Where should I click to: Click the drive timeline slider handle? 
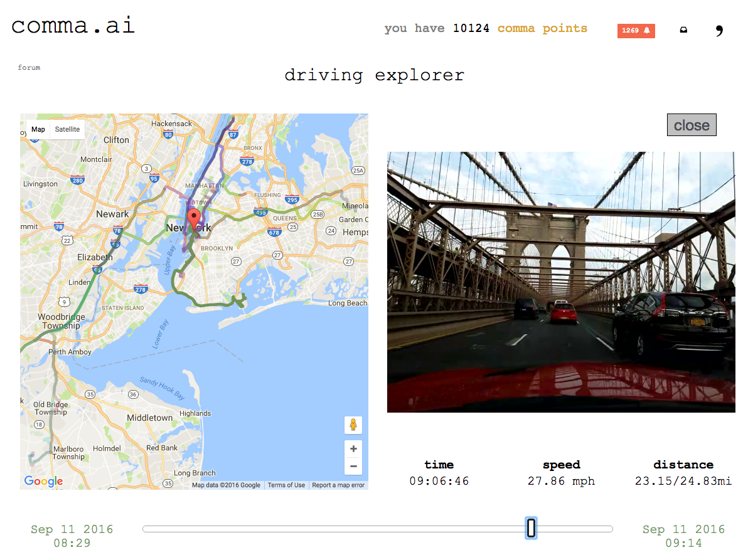point(531,528)
